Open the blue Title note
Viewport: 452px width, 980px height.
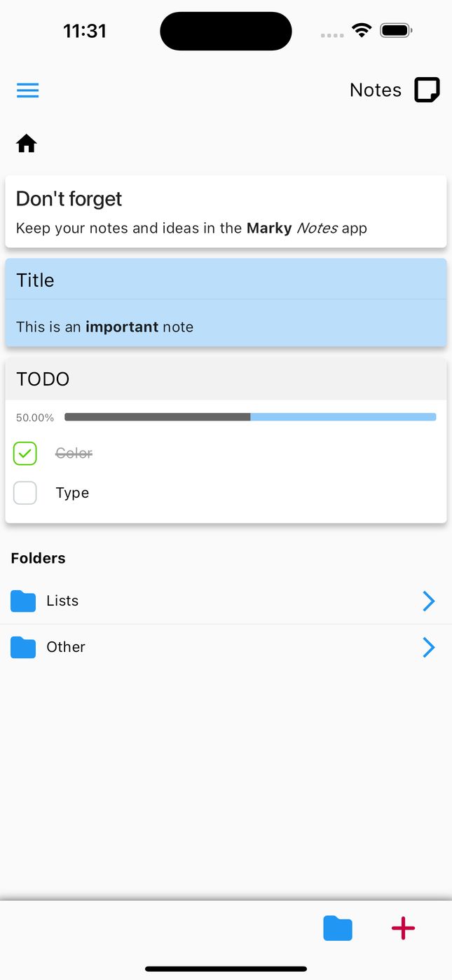[x=226, y=303]
